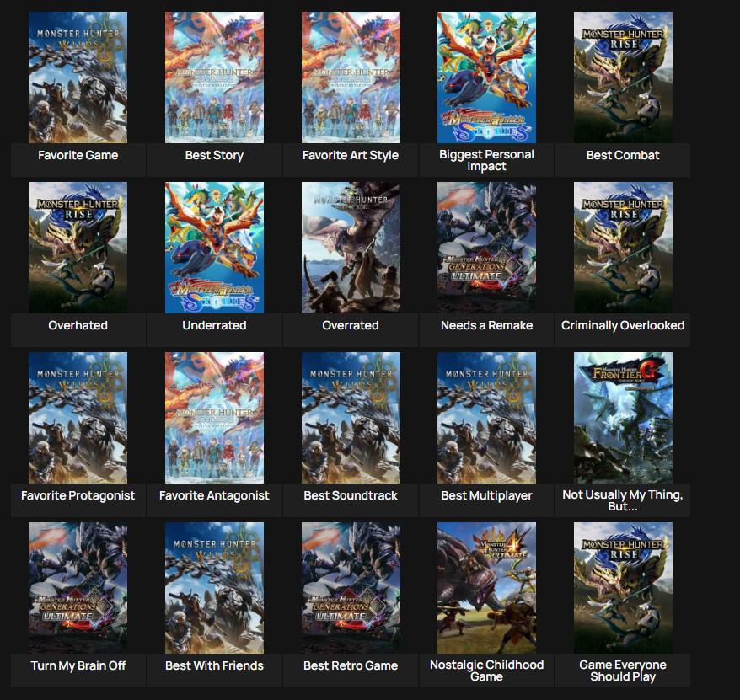Click the "Criminally Overlooked" caption
The image size is (740, 700).
coord(623,325)
